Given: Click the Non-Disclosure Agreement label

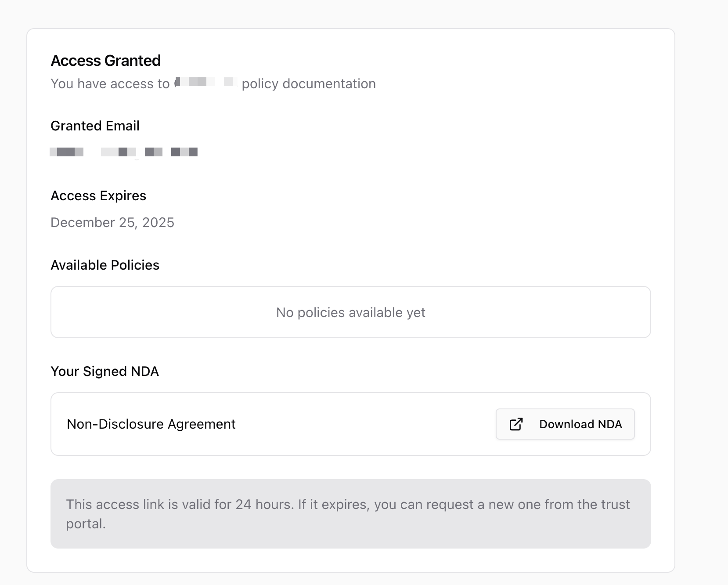Looking at the screenshot, I should pyautogui.click(x=151, y=424).
